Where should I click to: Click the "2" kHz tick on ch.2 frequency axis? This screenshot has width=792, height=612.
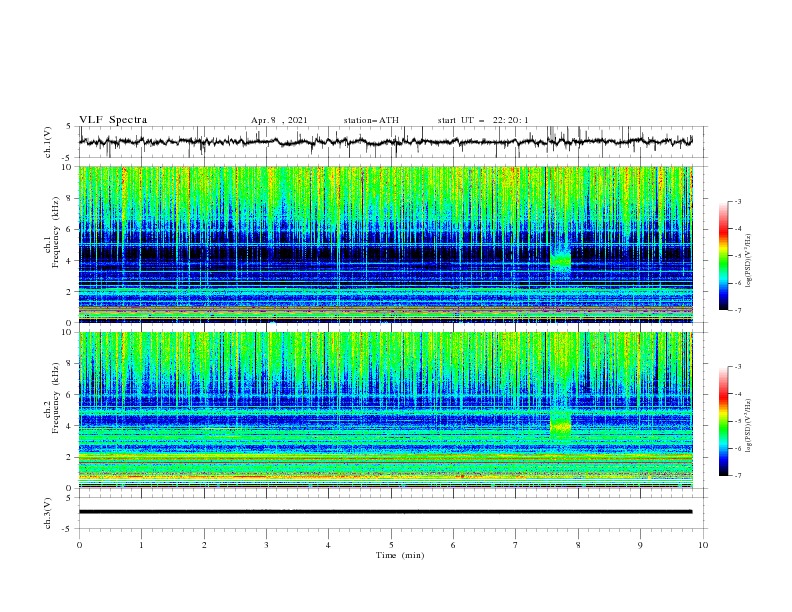(x=70, y=457)
